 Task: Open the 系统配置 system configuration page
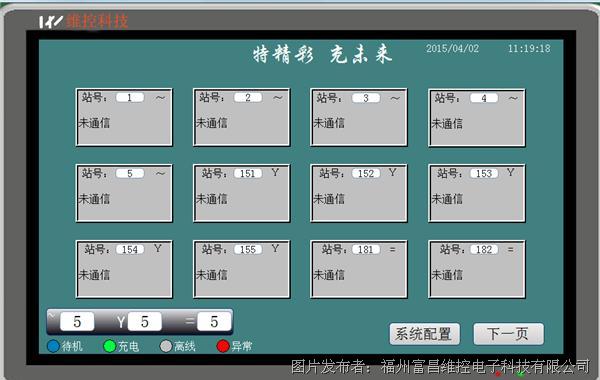[424, 334]
